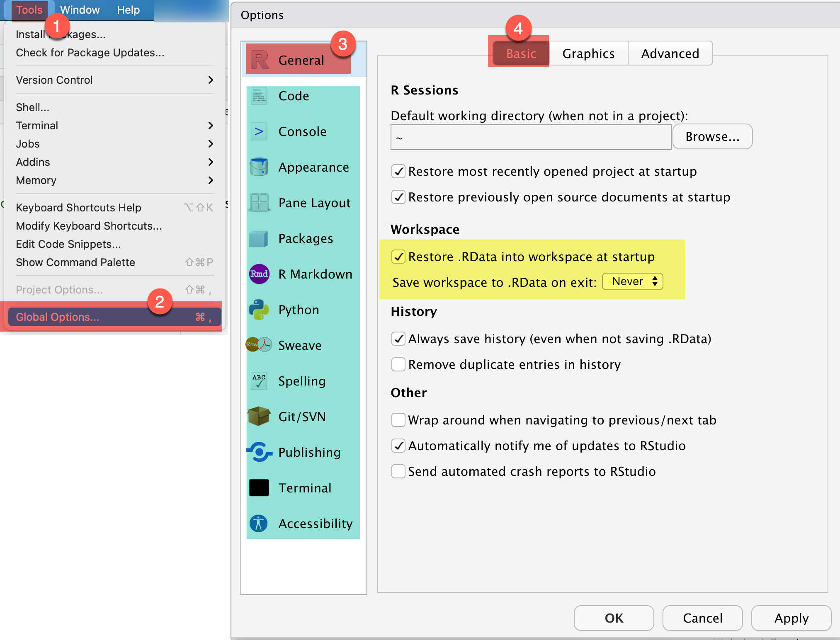Open the Python logo icon

(x=258, y=310)
